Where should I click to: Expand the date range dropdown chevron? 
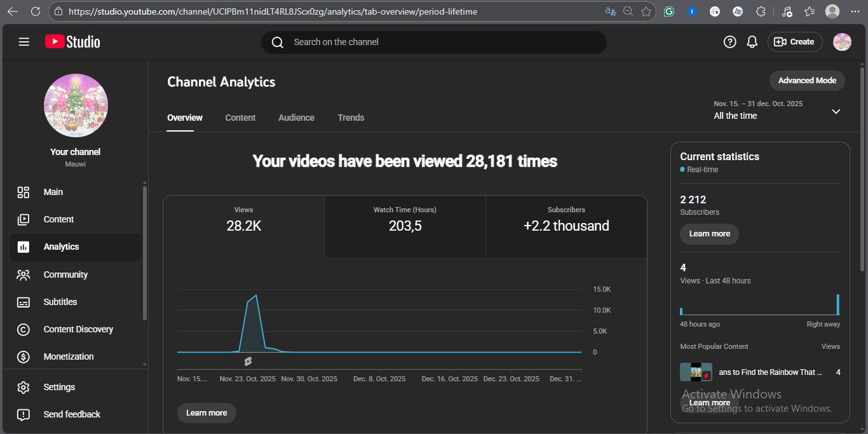point(836,111)
